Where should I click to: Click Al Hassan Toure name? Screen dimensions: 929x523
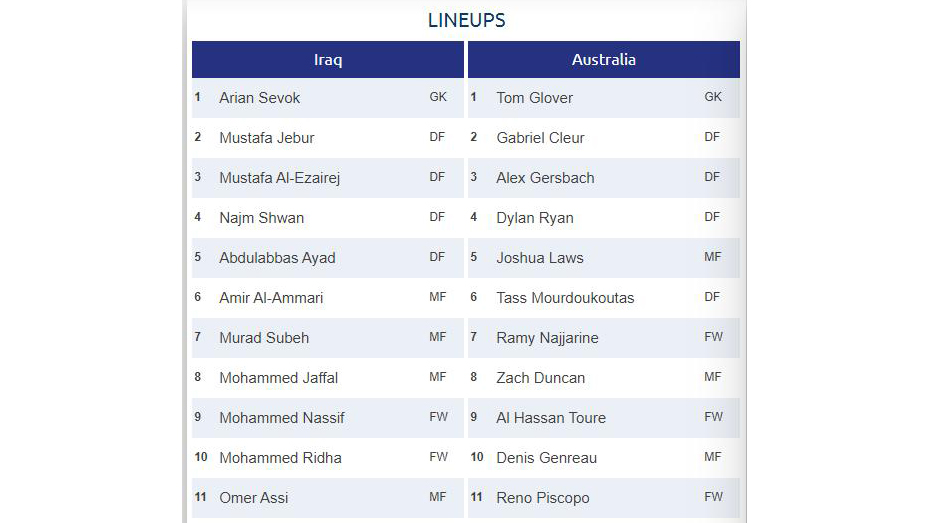pos(551,418)
